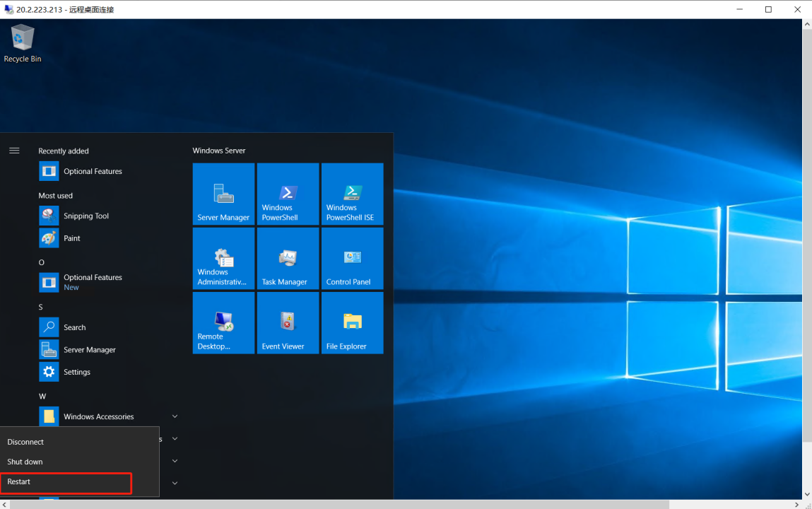Click the vertical scrollbar up arrow

[807, 24]
